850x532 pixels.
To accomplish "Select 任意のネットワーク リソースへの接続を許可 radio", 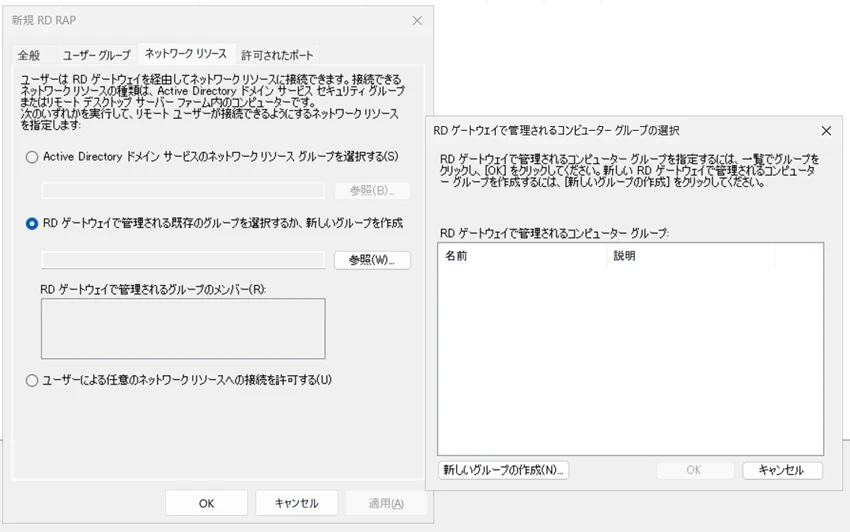I will 32,380.
